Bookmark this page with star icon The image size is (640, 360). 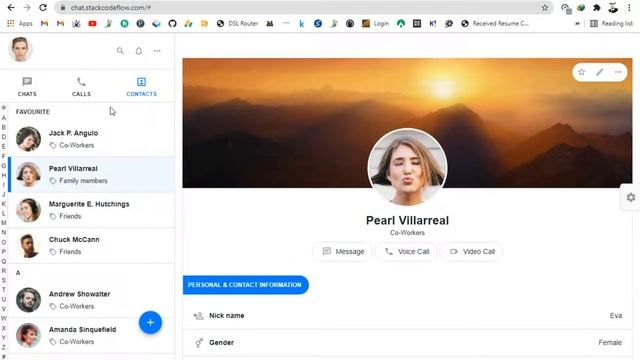(545, 8)
